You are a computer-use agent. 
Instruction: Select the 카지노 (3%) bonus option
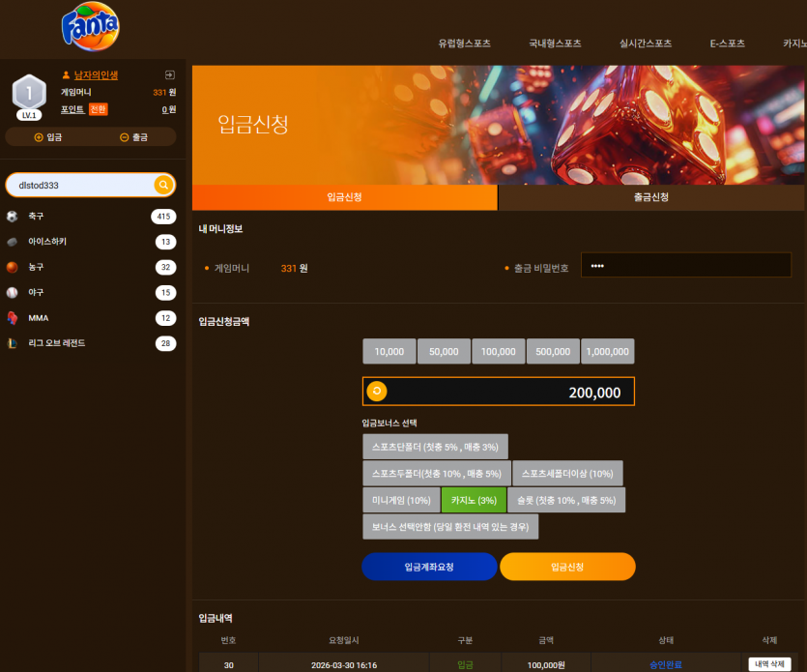click(x=474, y=500)
